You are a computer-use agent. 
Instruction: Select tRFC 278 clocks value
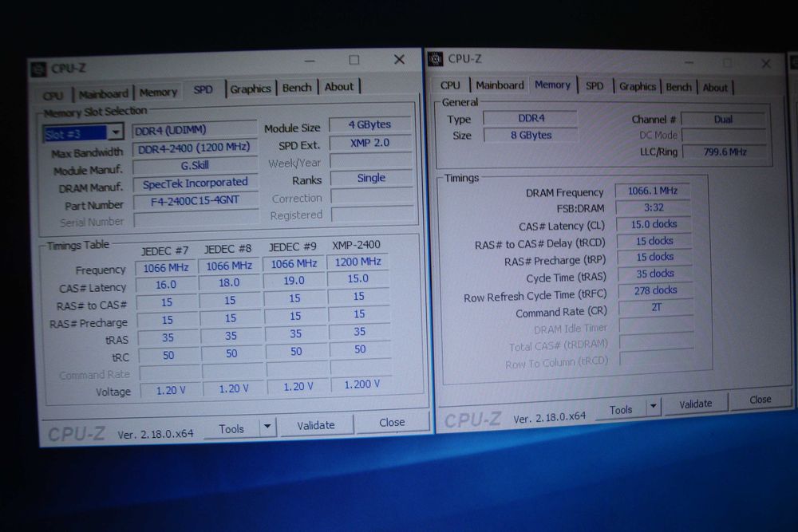655,290
